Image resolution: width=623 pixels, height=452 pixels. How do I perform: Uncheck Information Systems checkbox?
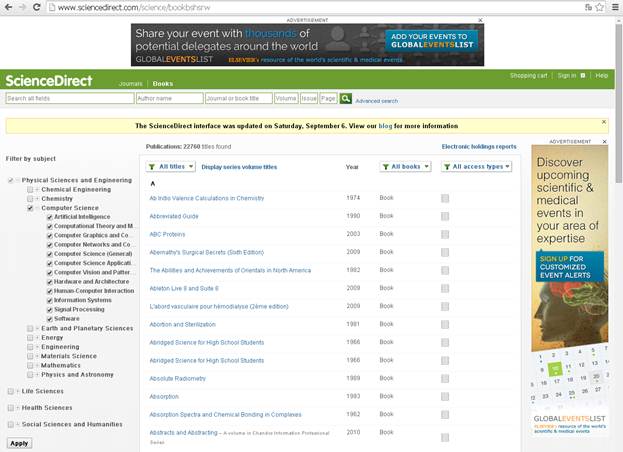tap(50, 300)
